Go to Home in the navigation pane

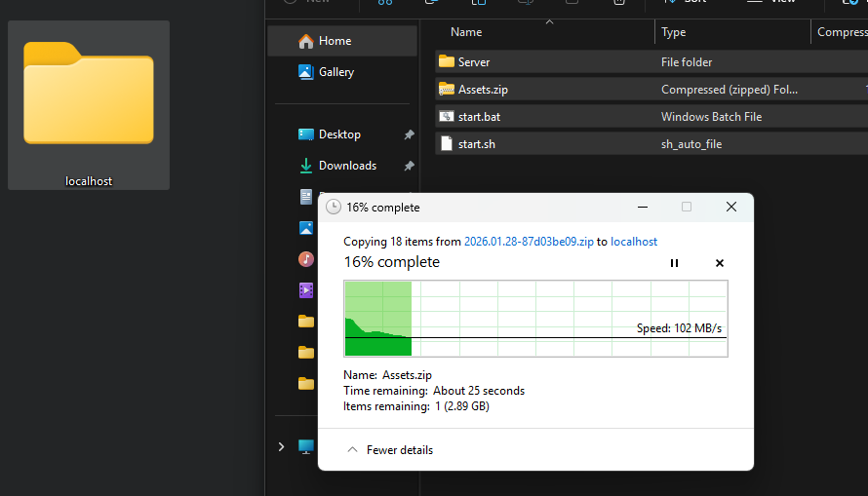pos(342,41)
